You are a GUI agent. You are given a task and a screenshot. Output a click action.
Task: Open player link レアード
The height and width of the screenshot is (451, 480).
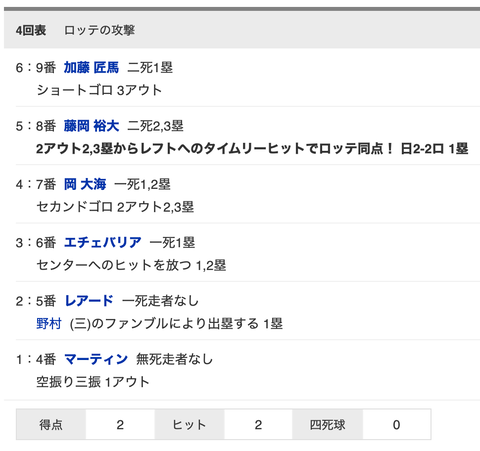click(x=89, y=301)
